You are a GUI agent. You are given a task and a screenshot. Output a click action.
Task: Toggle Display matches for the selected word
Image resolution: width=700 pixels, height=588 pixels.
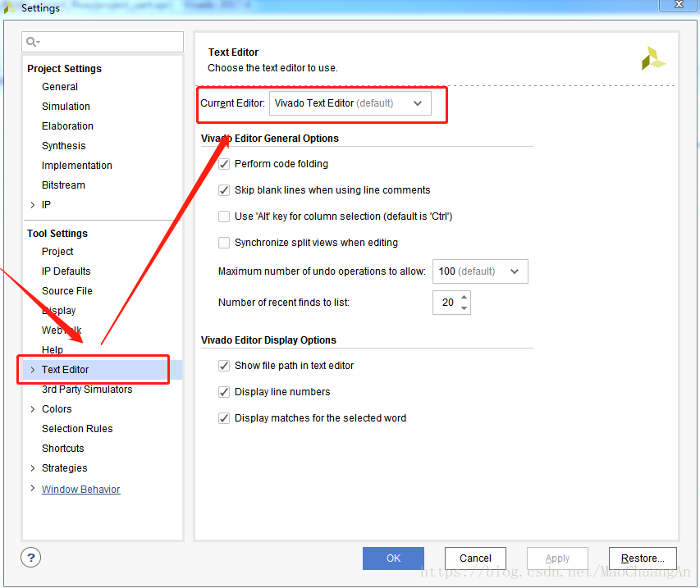(x=224, y=418)
